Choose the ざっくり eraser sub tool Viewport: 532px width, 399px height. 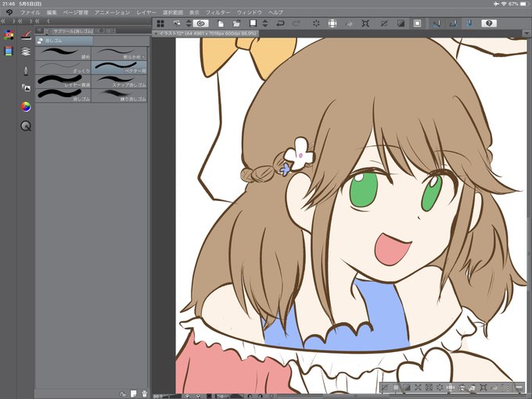click(x=63, y=67)
